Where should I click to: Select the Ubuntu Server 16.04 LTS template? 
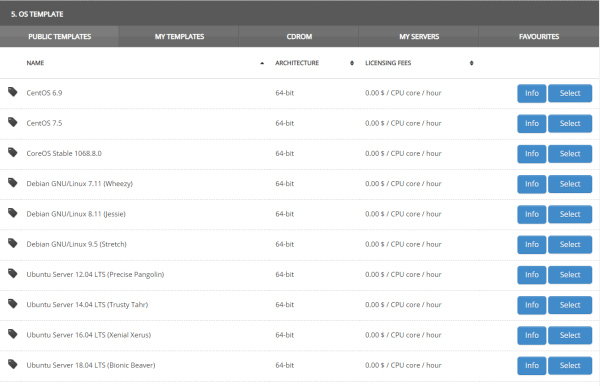click(x=570, y=335)
